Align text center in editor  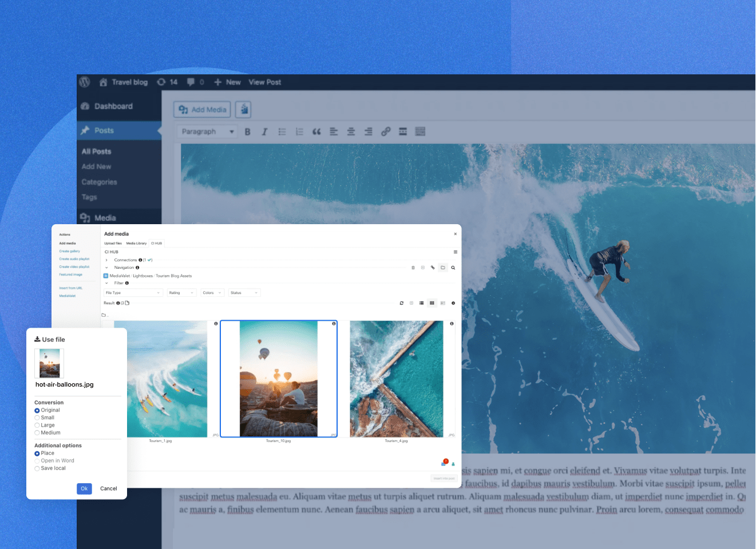point(351,132)
